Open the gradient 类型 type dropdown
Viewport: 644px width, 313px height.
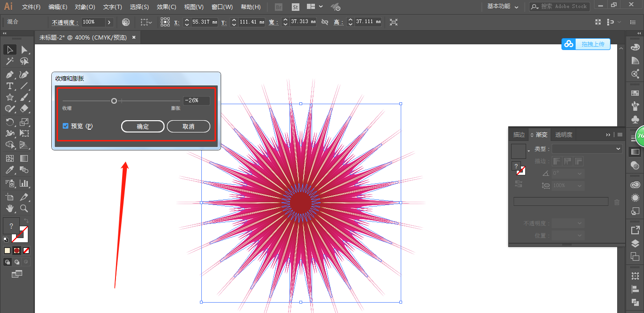click(x=587, y=148)
